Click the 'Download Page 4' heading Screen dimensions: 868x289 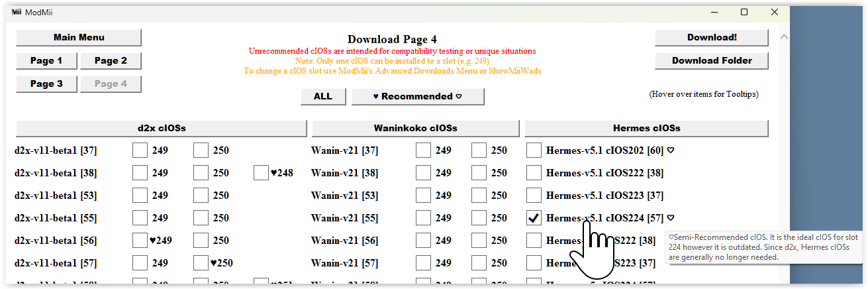(392, 40)
